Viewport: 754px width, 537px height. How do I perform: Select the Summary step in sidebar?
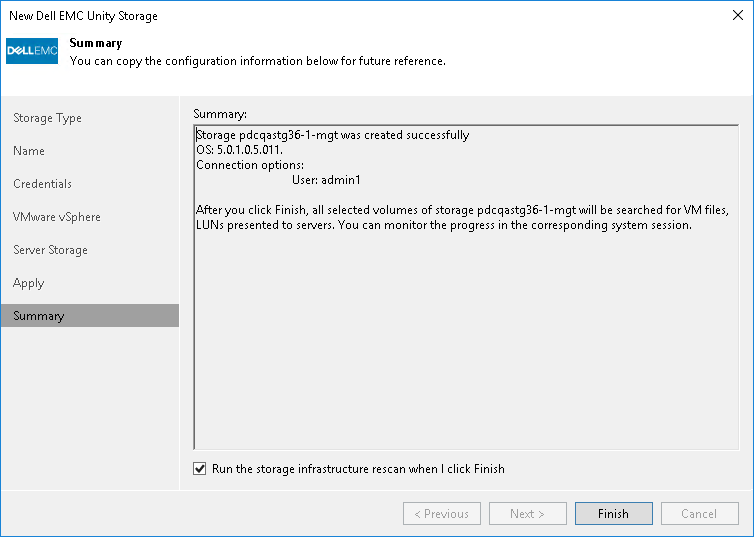[x=39, y=316]
